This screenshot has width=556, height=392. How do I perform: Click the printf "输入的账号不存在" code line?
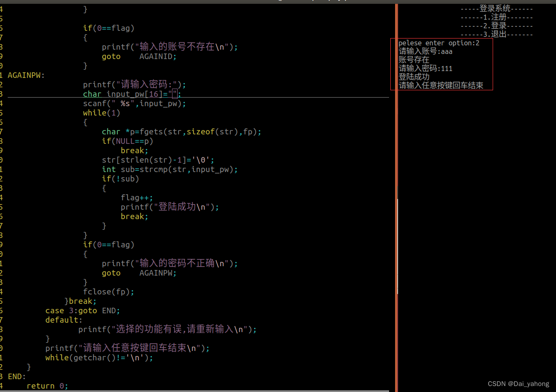(x=169, y=47)
